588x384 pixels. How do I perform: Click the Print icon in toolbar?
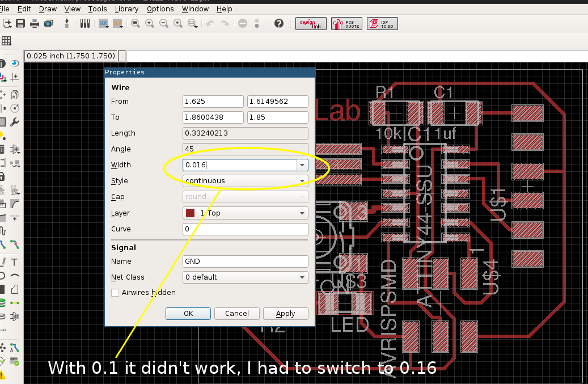[35, 24]
